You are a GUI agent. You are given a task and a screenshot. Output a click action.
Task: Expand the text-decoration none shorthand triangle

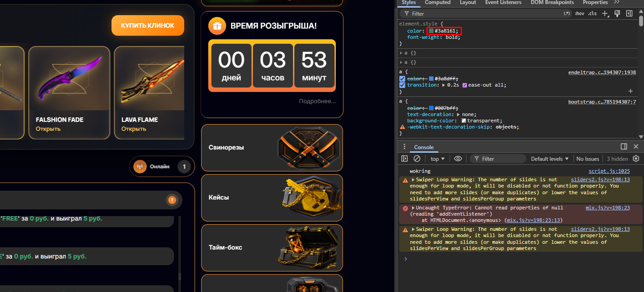click(458, 114)
